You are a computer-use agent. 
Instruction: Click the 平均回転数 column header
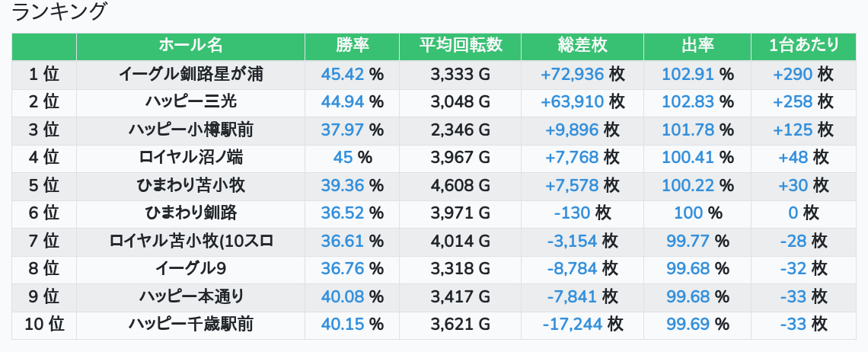pos(460,46)
